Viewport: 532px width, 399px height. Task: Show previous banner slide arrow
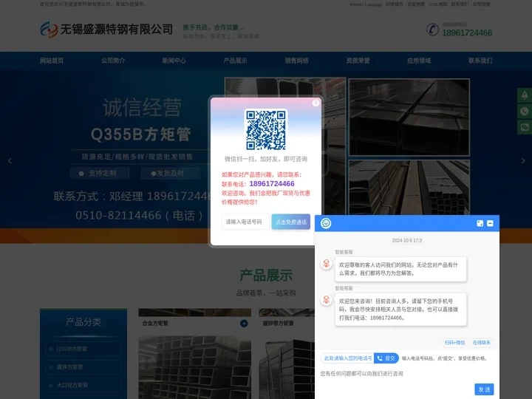[10, 161]
